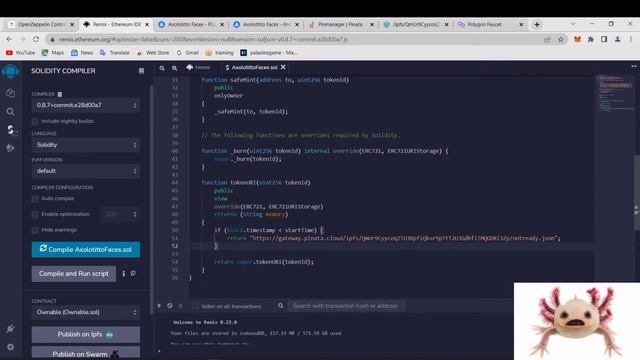Click the info icon beside Compile and Run script

(x=124, y=273)
